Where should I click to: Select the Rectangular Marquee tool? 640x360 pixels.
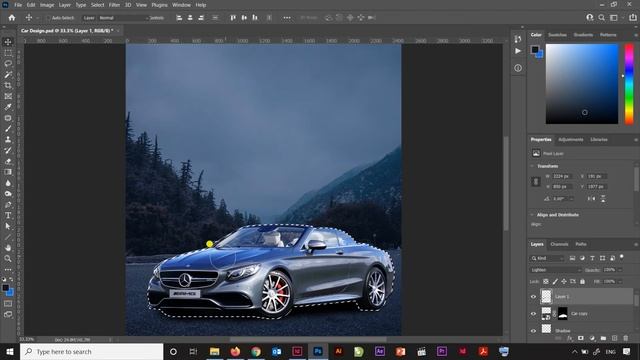click(x=8, y=53)
